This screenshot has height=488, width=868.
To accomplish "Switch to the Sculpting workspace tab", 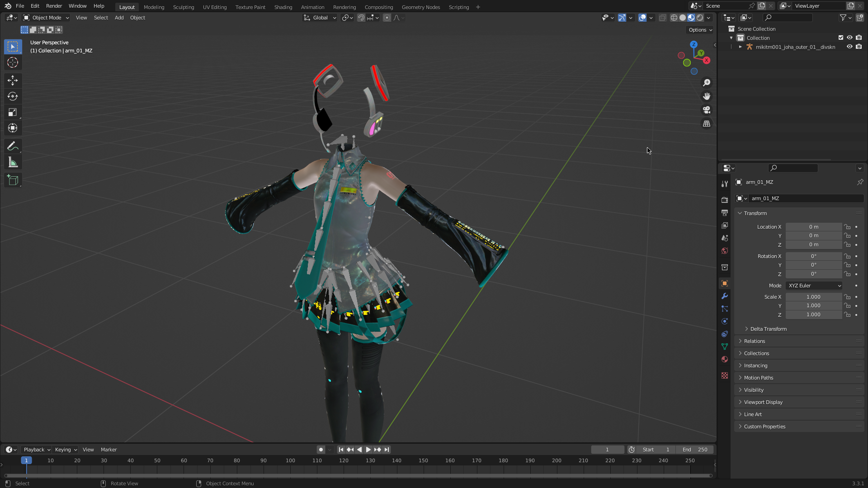I will [183, 7].
